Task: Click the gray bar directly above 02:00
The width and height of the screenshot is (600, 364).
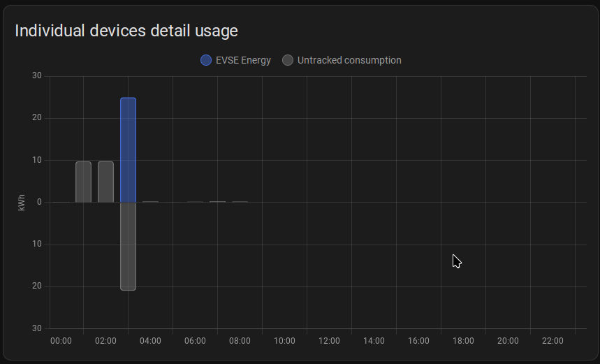Action: click(105, 182)
